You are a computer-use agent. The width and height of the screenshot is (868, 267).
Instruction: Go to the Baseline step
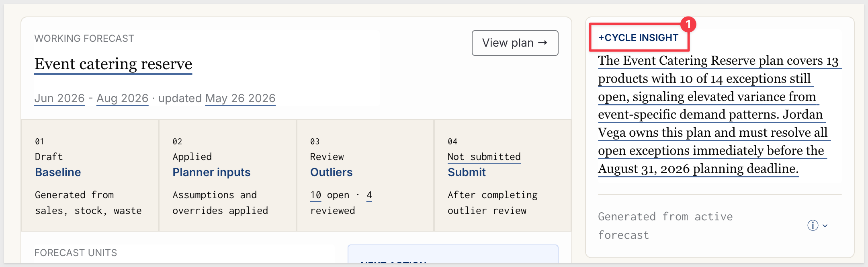(58, 173)
